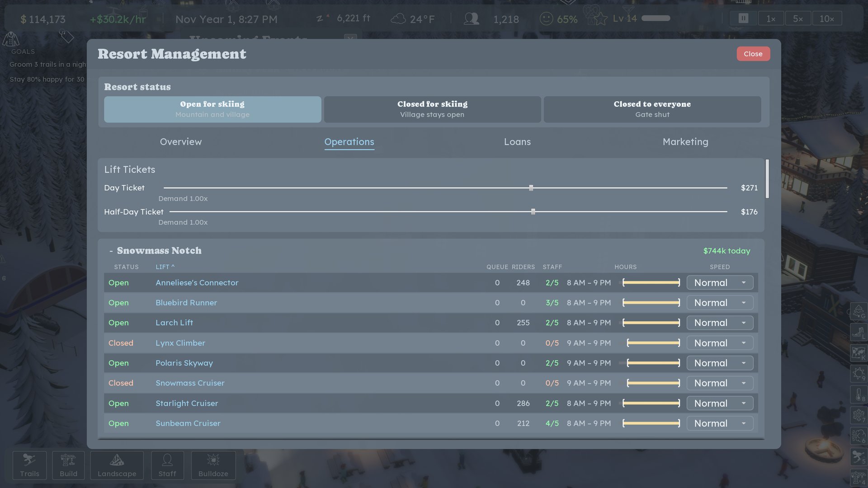Close the Resort Management dialog
The width and height of the screenshot is (868, 488).
(753, 54)
